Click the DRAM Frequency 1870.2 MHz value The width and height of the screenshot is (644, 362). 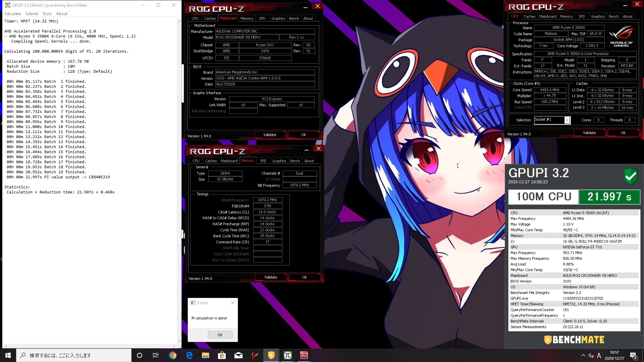click(x=267, y=200)
